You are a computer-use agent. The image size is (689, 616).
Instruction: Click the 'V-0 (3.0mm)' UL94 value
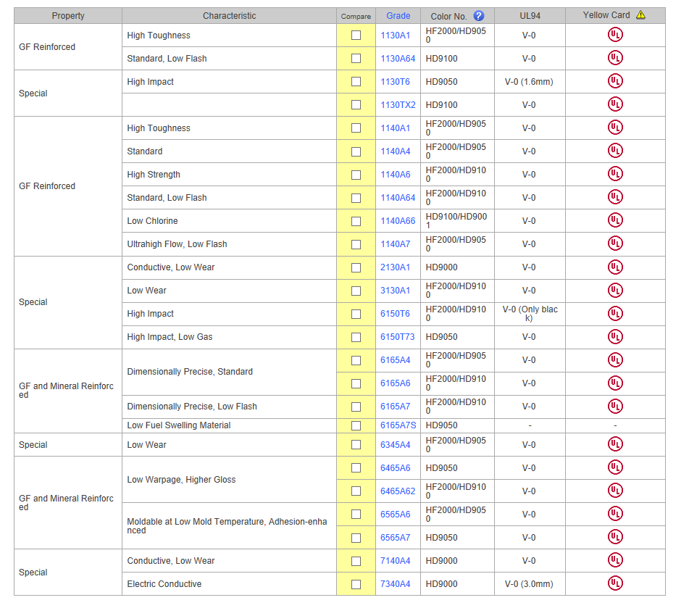(x=529, y=584)
